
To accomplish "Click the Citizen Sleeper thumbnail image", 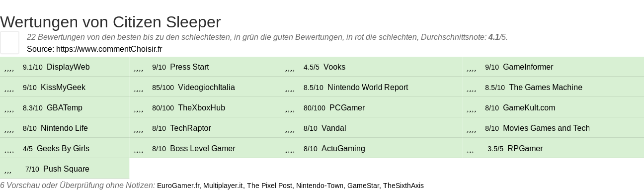I will coord(9,42).
